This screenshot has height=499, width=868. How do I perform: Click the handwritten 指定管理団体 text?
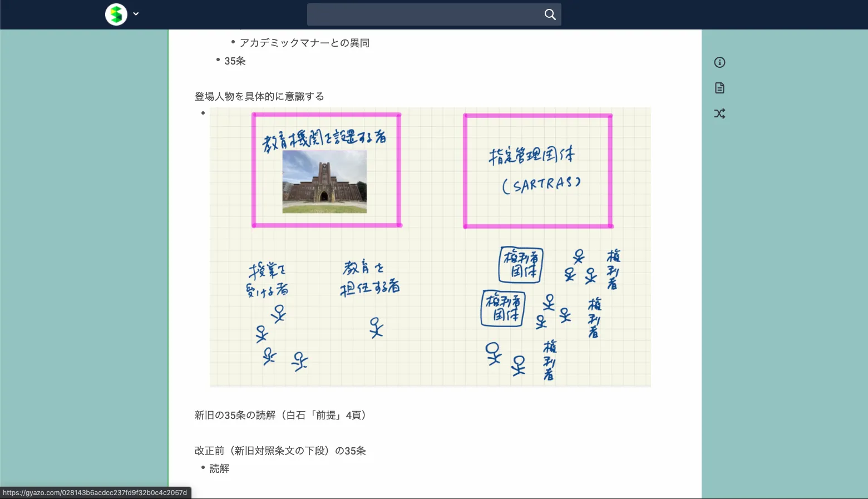pyautogui.click(x=531, y=155)
